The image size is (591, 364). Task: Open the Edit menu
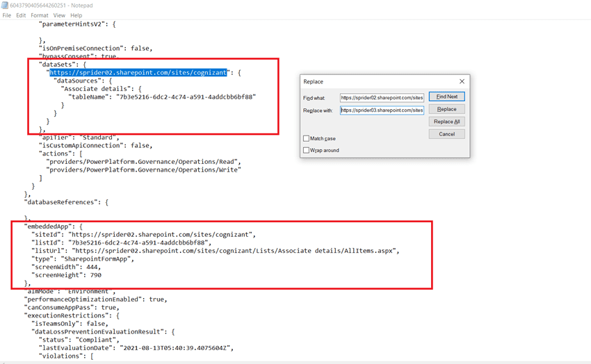[x=21, y=15]
